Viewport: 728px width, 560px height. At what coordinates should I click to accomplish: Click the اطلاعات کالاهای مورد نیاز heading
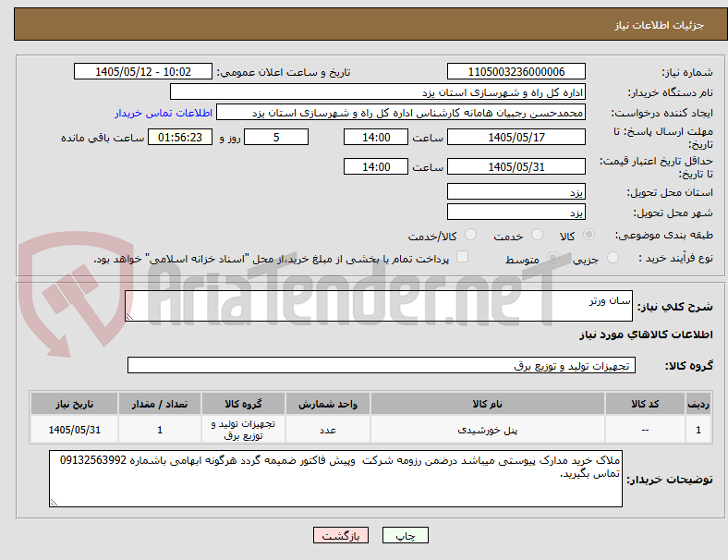coord(646,335)
